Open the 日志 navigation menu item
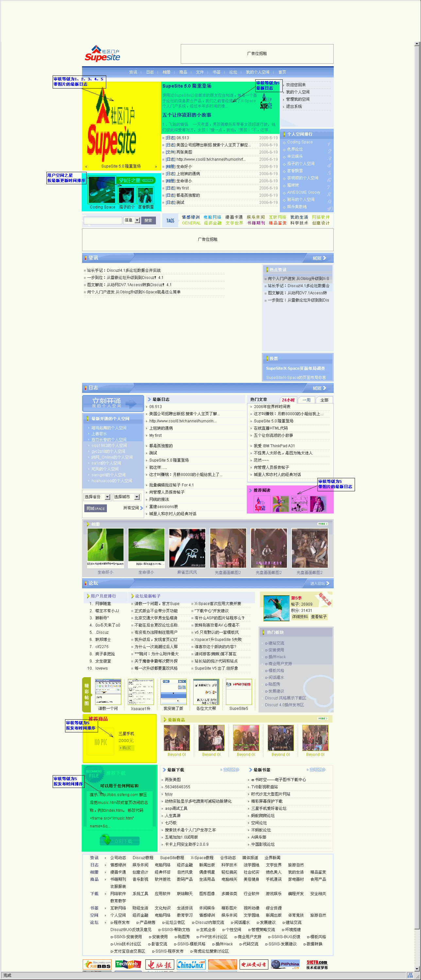 (150, 72)
